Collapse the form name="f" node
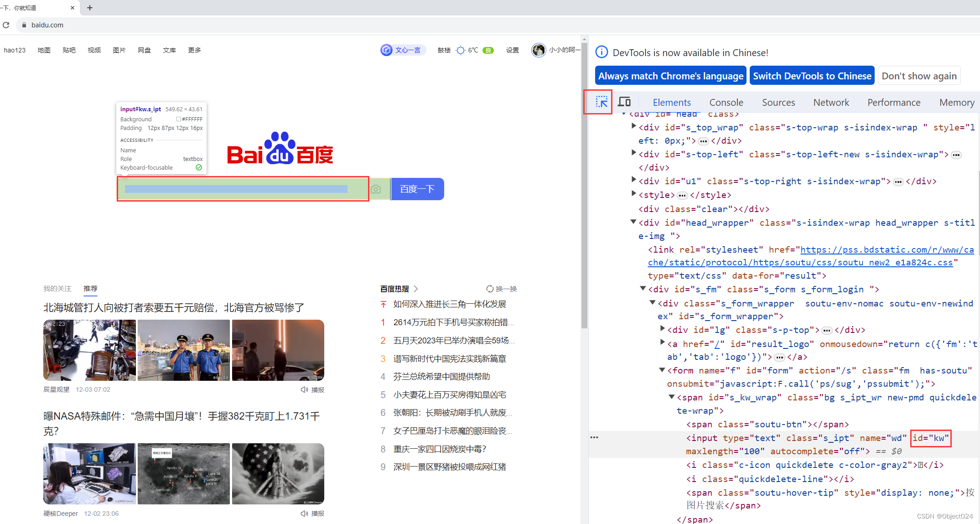This screenshot has height=524, width=980. [662, 370]
